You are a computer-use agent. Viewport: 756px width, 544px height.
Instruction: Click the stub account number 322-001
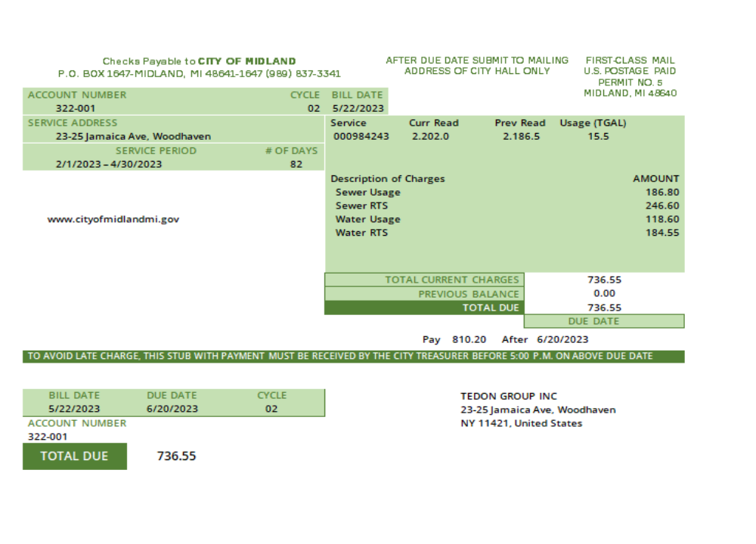click(x=48, y=437)
